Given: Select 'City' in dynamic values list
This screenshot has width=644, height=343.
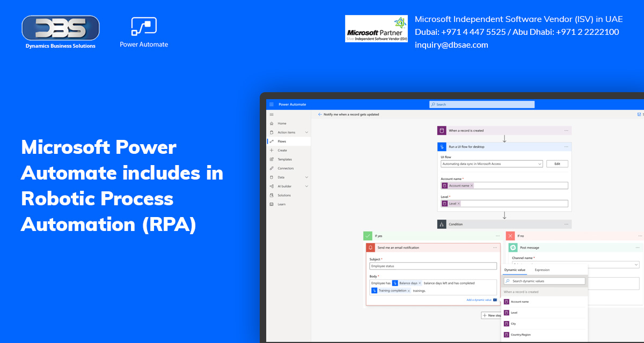Looking at the screenshot, I should tap(544, 324).
